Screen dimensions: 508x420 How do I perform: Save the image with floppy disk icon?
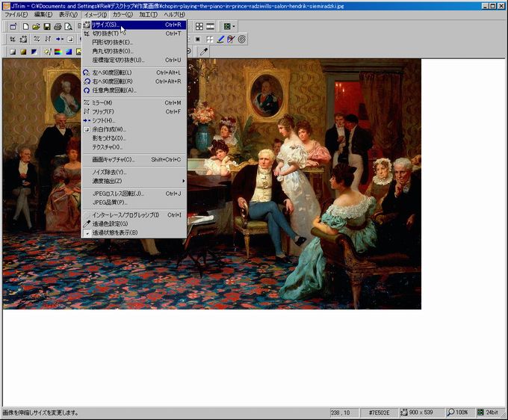point(47,27)
